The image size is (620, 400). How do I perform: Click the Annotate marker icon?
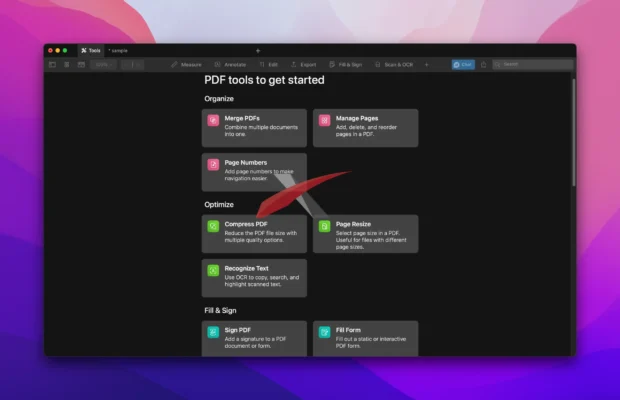(217, 64)
